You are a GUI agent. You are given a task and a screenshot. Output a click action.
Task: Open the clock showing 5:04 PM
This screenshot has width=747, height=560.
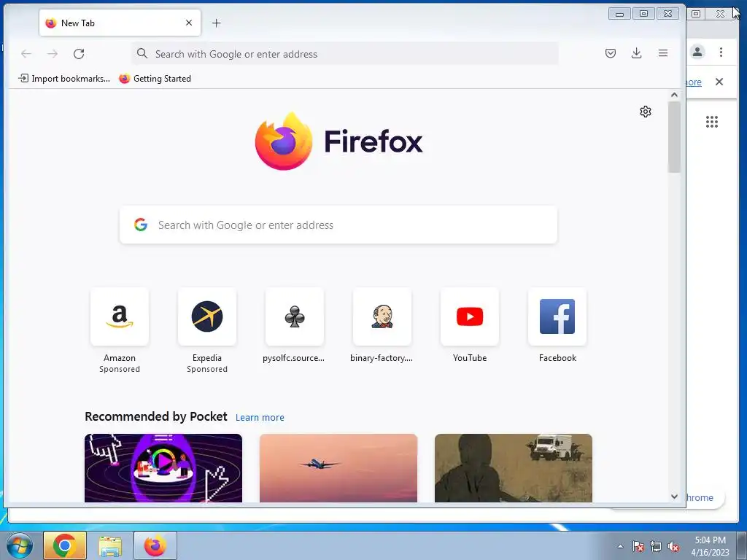click(x=710, y=546)
